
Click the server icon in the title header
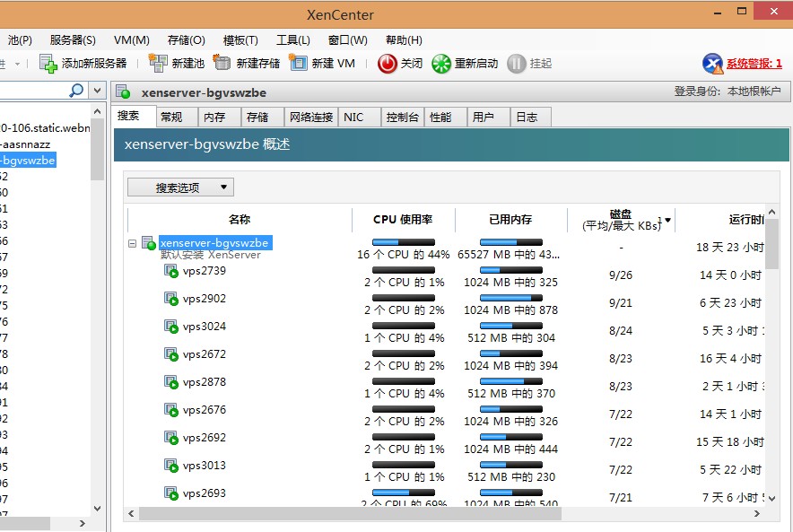point(123,92)
